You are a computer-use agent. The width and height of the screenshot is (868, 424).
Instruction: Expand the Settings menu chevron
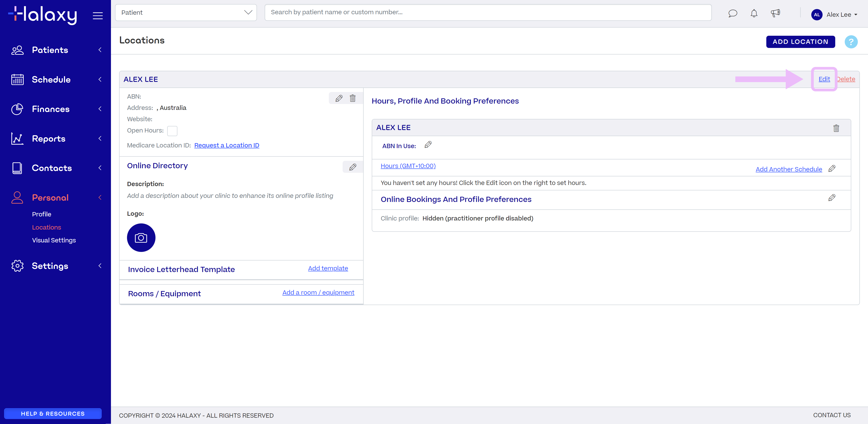point(100,266)
